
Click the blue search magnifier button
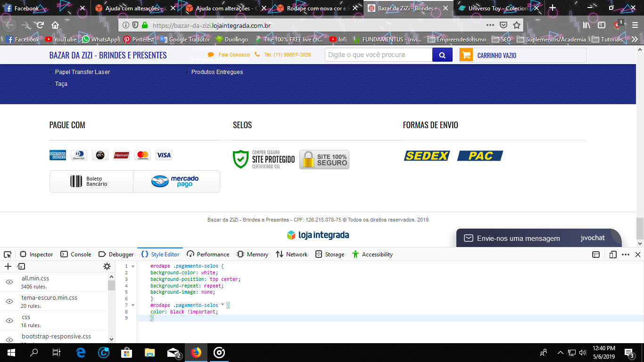pos(442,55)
